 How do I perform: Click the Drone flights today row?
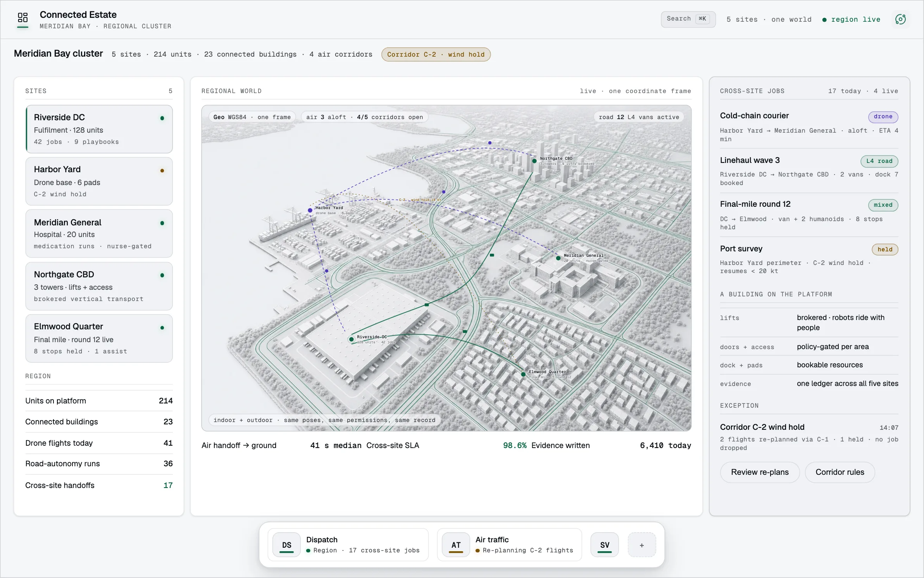[x=99, y=443]
